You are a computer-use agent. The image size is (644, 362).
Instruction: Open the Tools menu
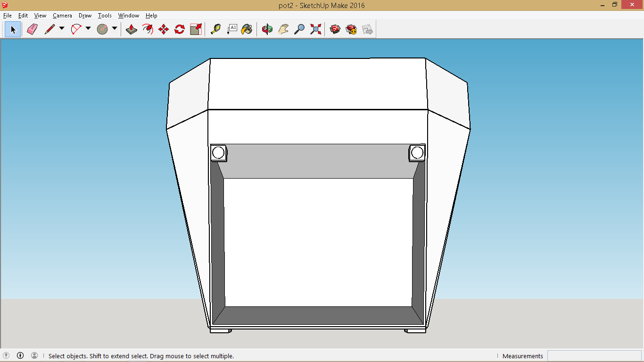[105, 15]
